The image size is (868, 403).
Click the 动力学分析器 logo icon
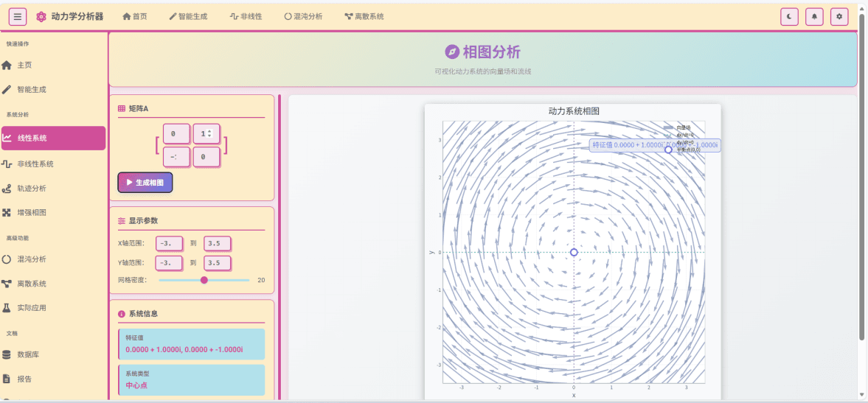(41, 17)
